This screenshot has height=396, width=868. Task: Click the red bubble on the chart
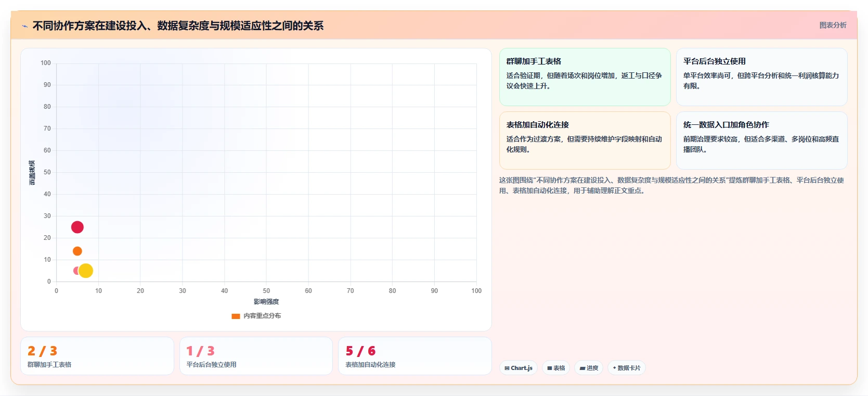[77, 227]
